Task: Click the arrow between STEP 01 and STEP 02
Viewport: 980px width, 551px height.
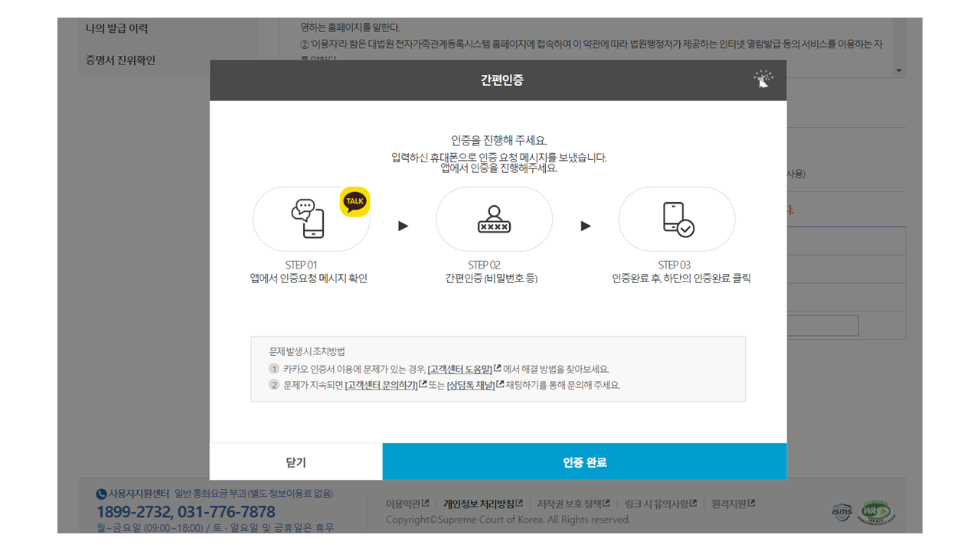Action: click(402, 226)
